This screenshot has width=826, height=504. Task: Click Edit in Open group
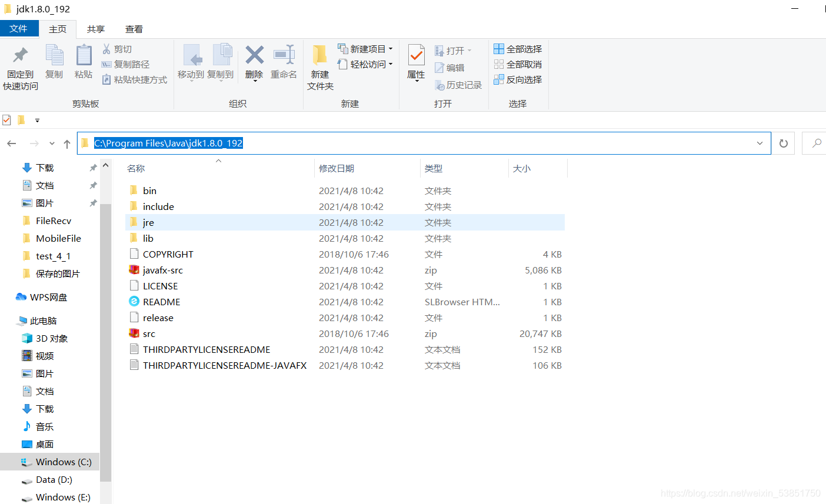pos(449,68)
